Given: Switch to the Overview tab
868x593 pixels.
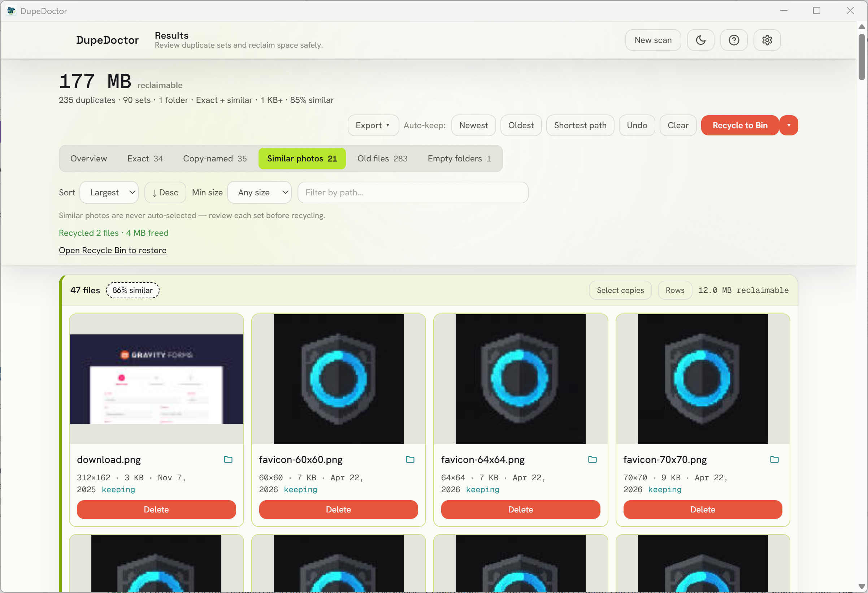Looking at the screenshot, I should coord(88,159).
